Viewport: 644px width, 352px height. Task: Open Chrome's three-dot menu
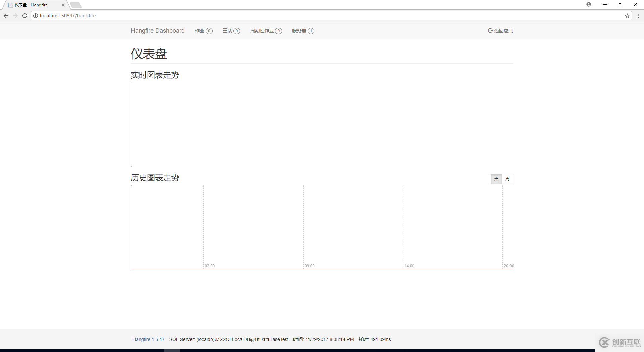[638, 16]
